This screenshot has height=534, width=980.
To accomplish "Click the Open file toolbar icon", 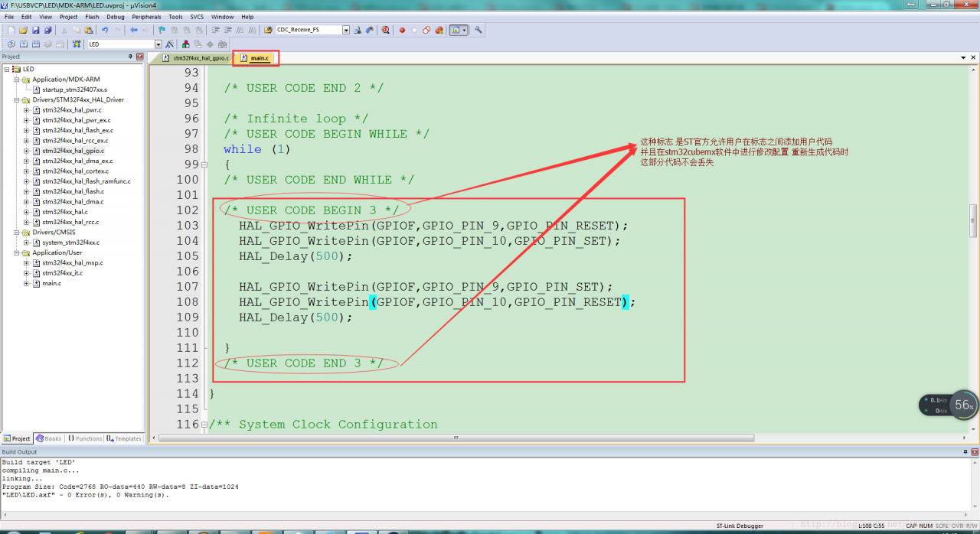I will coord(24,30).
